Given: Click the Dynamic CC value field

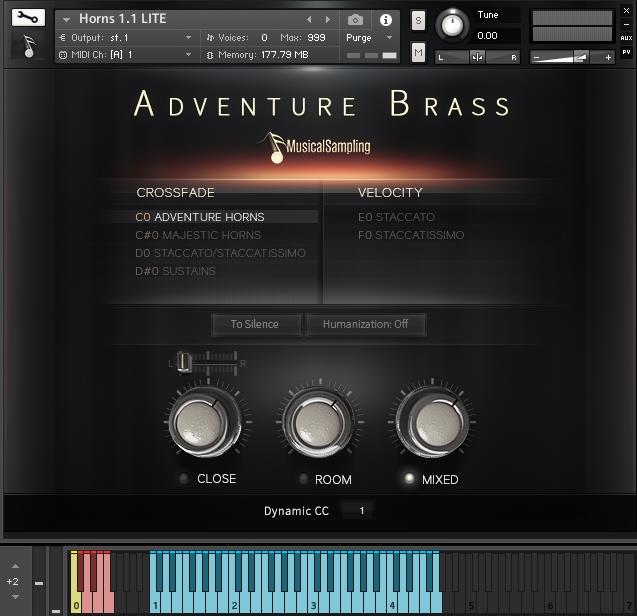Looking at the screenshot, I should tap(361, 511).
